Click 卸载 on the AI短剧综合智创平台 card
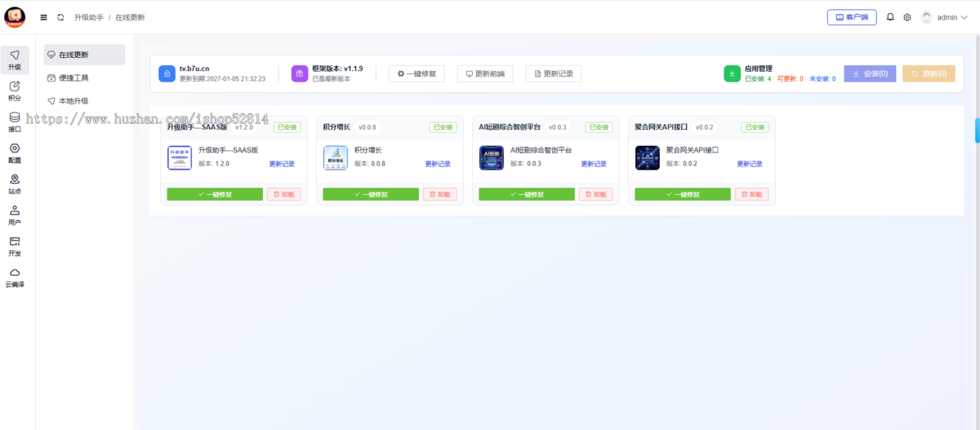 coord(595,194)
